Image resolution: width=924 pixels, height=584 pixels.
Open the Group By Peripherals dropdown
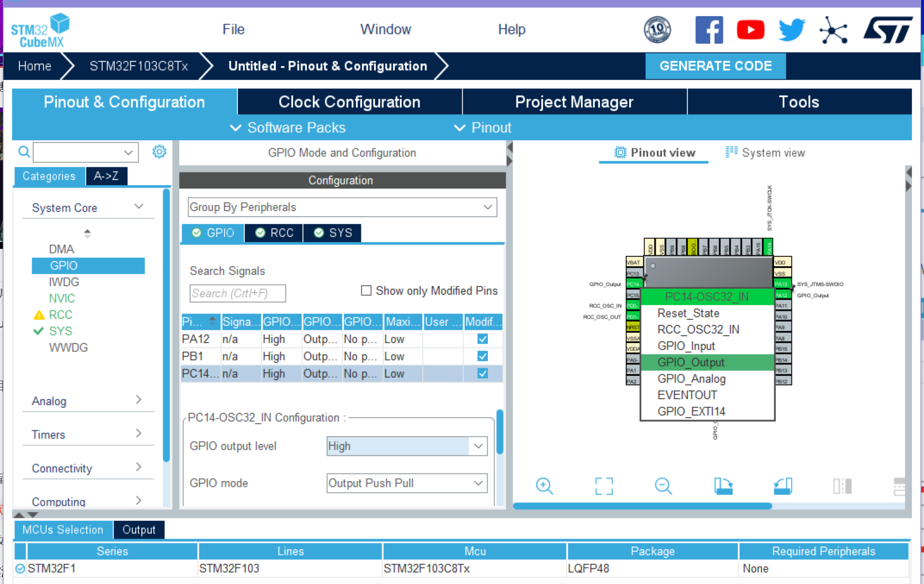pos(342,207)
